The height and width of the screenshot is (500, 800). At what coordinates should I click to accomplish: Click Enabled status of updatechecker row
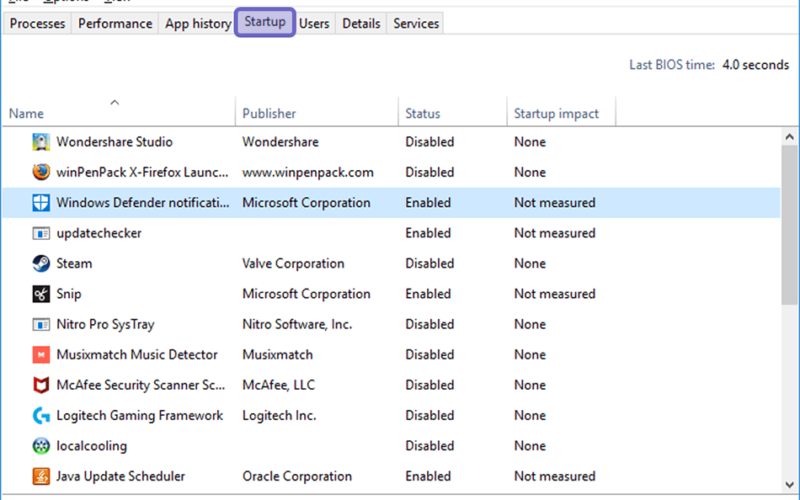(x=428, y=233)
